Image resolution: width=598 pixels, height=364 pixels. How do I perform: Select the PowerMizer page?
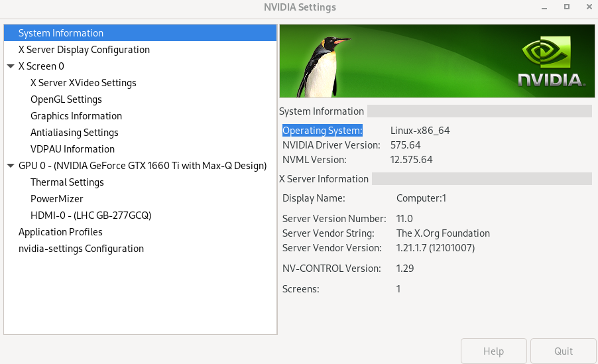click(57, 199)
